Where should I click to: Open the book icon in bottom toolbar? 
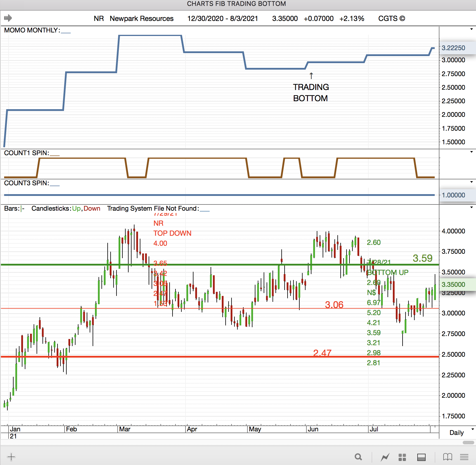[447, 457]
